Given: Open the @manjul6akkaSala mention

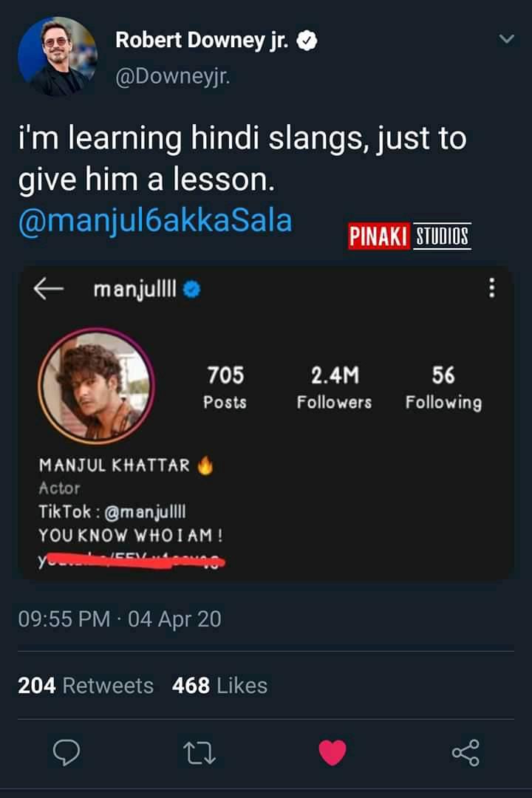Looking at the screenshot, I should pos(155,220).
